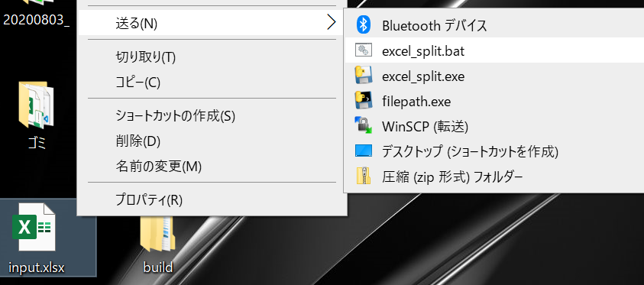Choose デスクトップ (ショートカットを作成)
This screenshot has height=285, width=644.
pyautogui.click(x=494, y=151)
